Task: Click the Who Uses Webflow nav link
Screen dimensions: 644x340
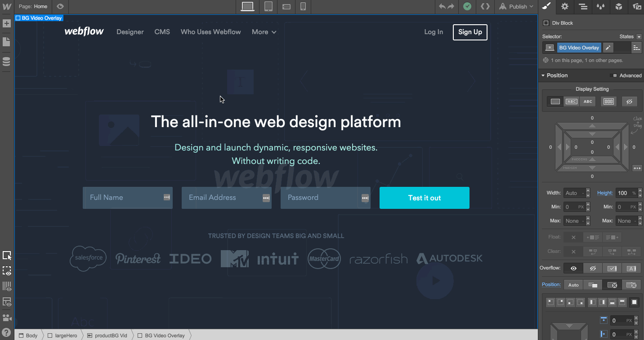Action: (x=211, y=32)
